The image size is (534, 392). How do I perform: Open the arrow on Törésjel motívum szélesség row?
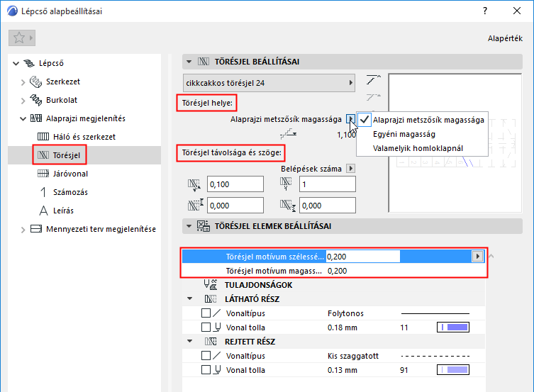477,256
